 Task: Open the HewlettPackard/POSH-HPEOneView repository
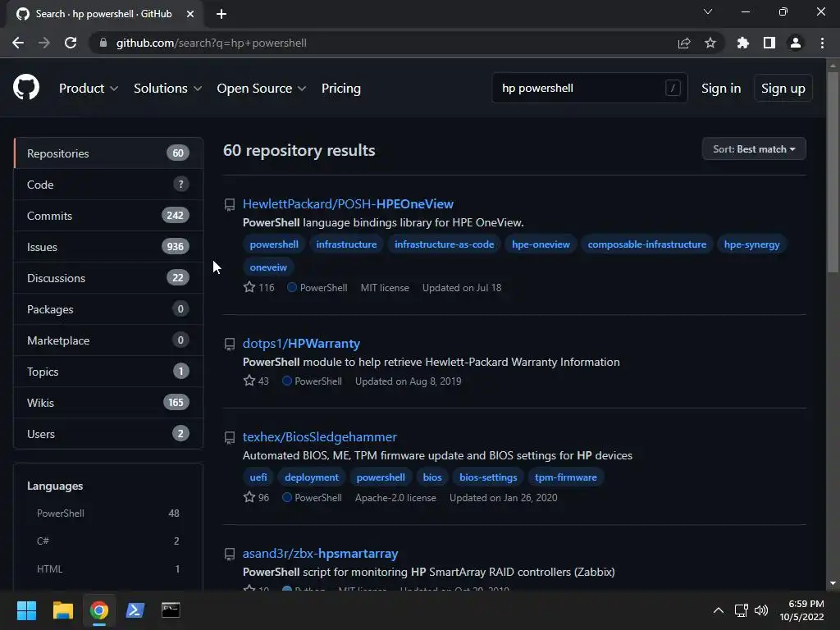click(x=348, y=203)
